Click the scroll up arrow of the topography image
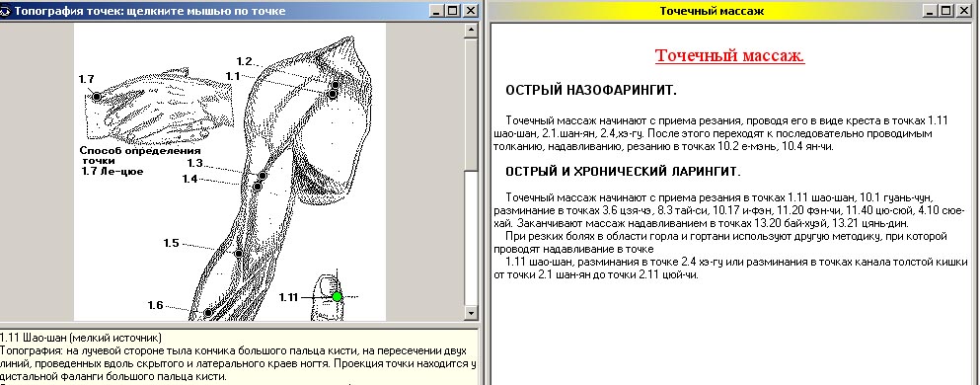Screen dimensions: 980x385 tap(472, 31)
